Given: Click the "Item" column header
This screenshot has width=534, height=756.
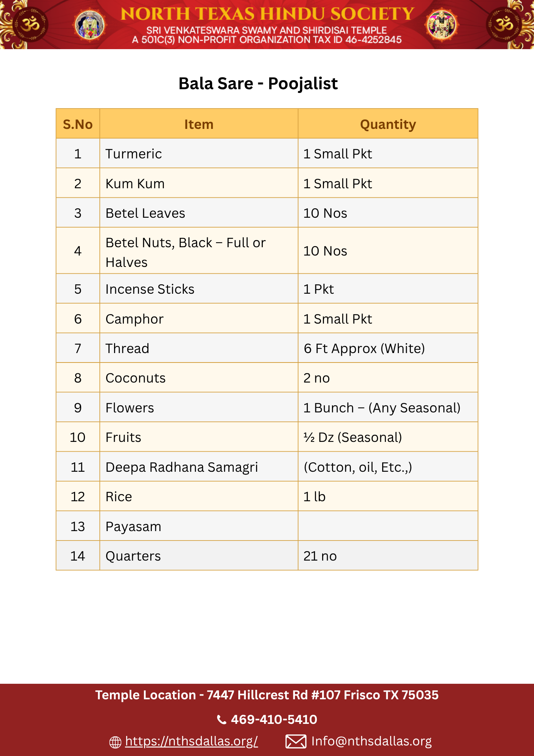Looking at the screenshot, I should tap(199, 124).
